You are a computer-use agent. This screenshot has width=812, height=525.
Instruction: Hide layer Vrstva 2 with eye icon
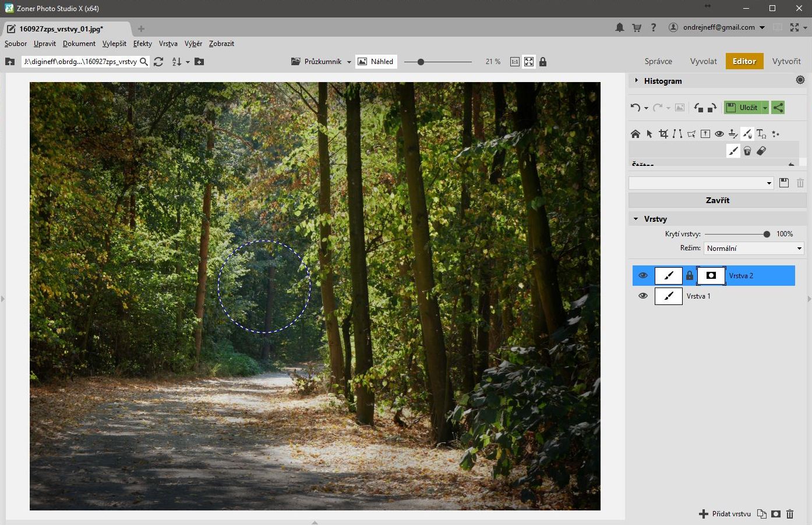pos(643,276)
